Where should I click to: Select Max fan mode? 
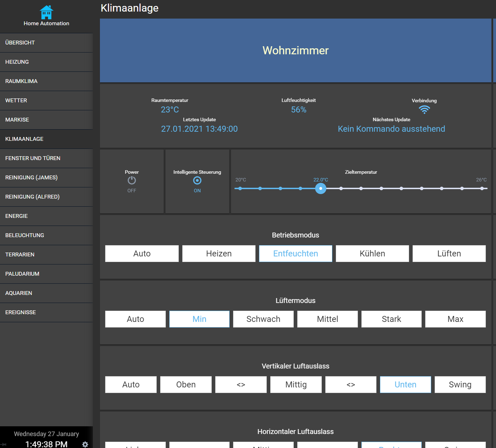[x=455, y=319]
